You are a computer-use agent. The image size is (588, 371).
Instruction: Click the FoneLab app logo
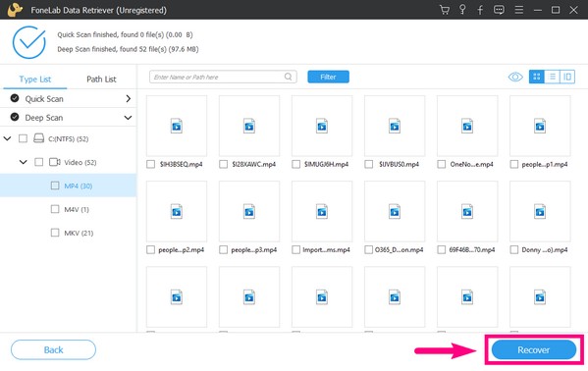click(x=15, y=10)
